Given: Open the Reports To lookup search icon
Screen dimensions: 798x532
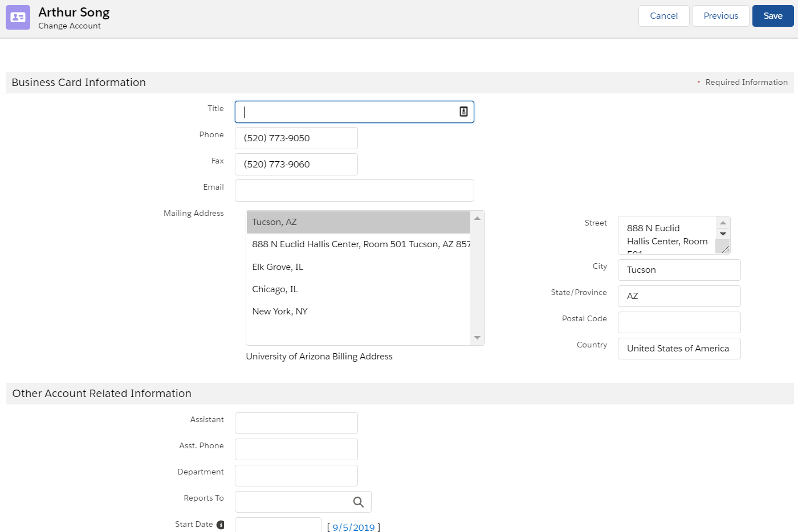Looking at the screenshot, I should [x=359, y=502].
